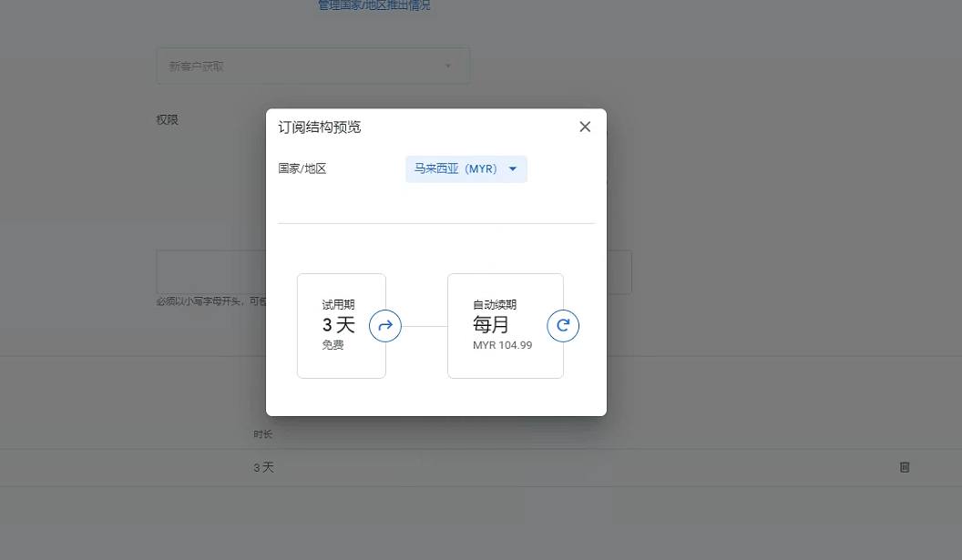
Task: Close the 订阅结构预览 dialog
Action: tap(585, 127)
